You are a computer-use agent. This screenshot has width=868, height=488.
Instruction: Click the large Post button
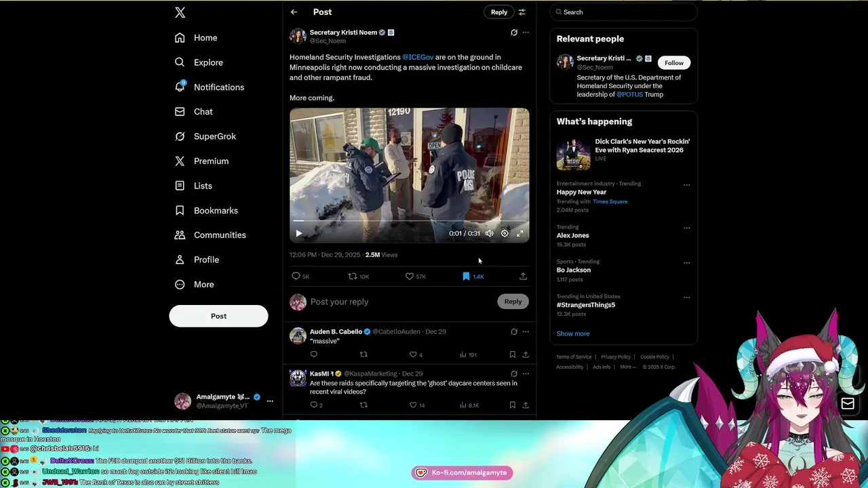coord(218,316)
